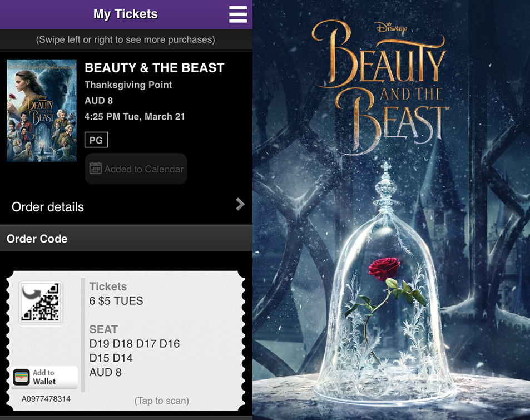Screen dimensions: 530x420
Task: Click the AUD 8 line under the theater name
Action: [98, 101]
